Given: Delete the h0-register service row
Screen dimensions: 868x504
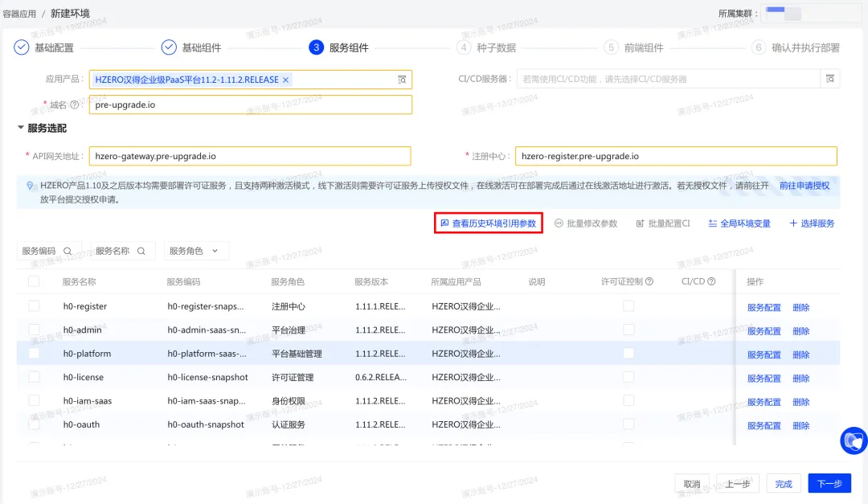Looking at the screenshot, I should (801, 307).
